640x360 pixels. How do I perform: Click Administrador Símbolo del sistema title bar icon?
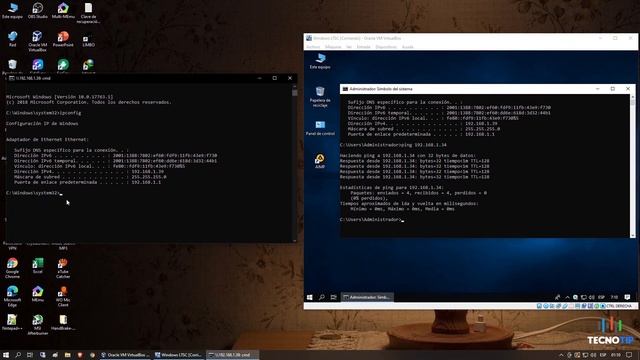pyautogui.click(x=345, y=89)
